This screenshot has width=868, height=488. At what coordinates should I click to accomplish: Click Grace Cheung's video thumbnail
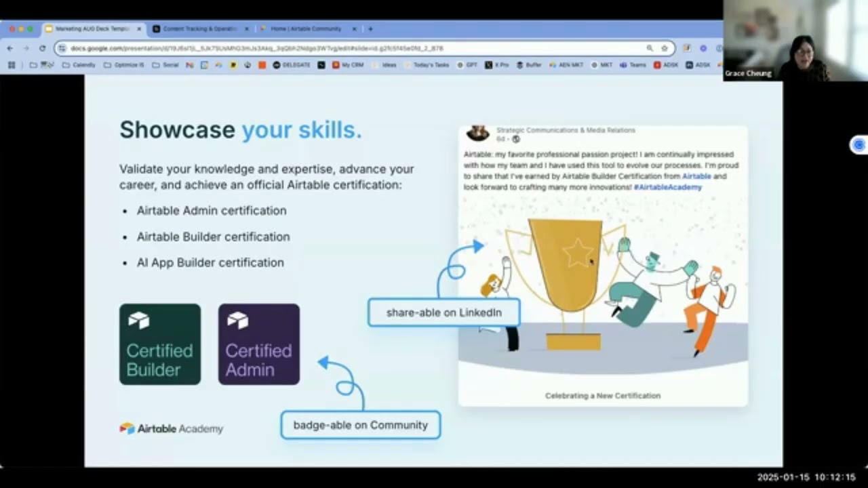click(795, 41)
